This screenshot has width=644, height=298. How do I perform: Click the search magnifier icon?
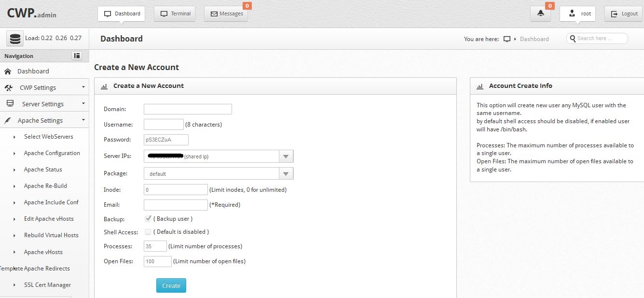(x=573, y=39)
